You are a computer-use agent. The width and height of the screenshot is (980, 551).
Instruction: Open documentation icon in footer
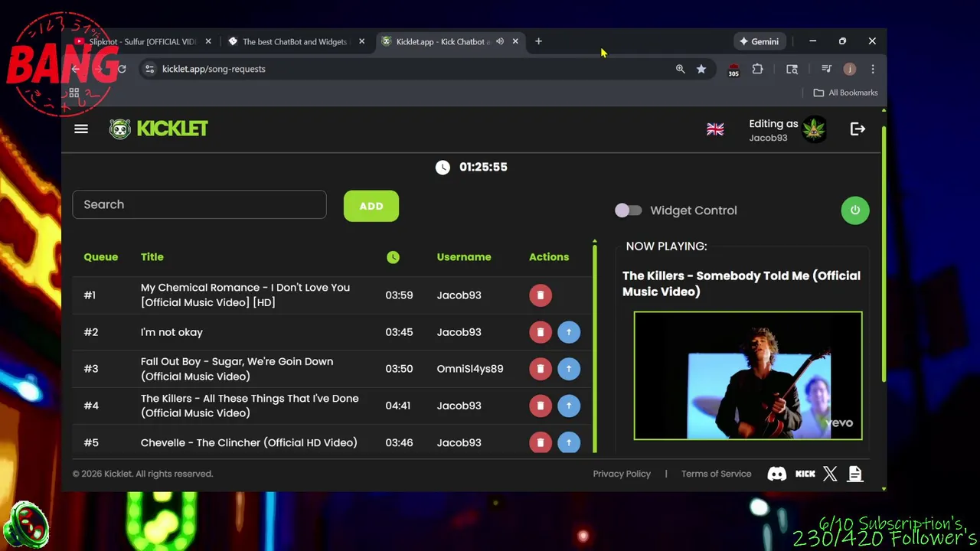855,474
